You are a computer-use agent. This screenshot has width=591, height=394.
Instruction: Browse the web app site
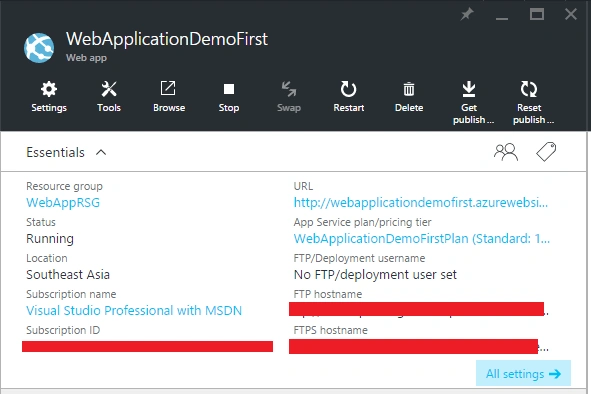coord(169,97)
